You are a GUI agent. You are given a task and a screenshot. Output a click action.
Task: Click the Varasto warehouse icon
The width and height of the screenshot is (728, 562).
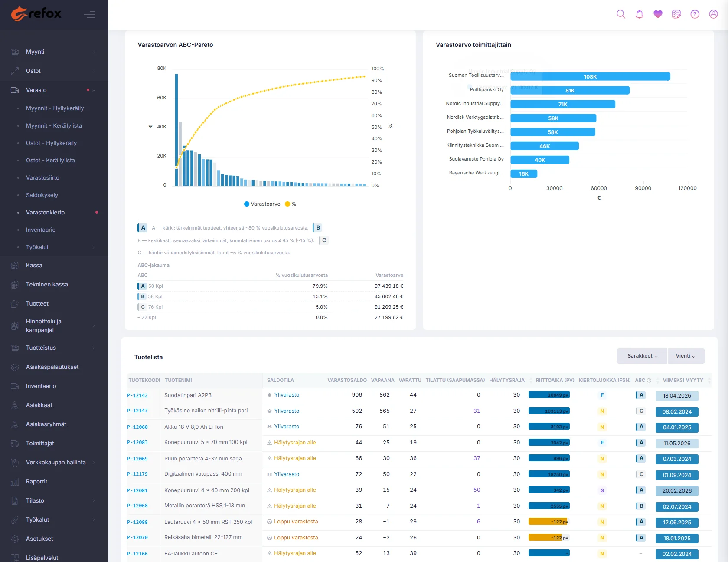point(15,90)
